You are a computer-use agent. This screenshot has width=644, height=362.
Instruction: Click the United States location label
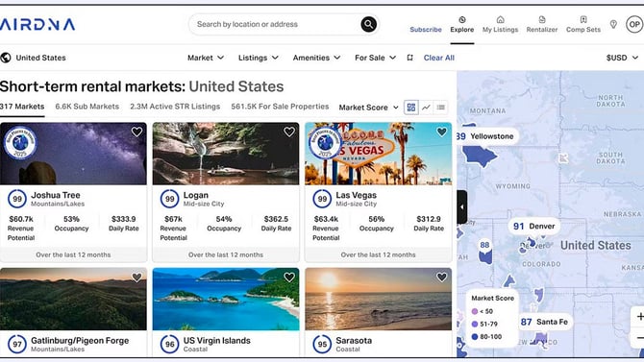pos(40,58)
